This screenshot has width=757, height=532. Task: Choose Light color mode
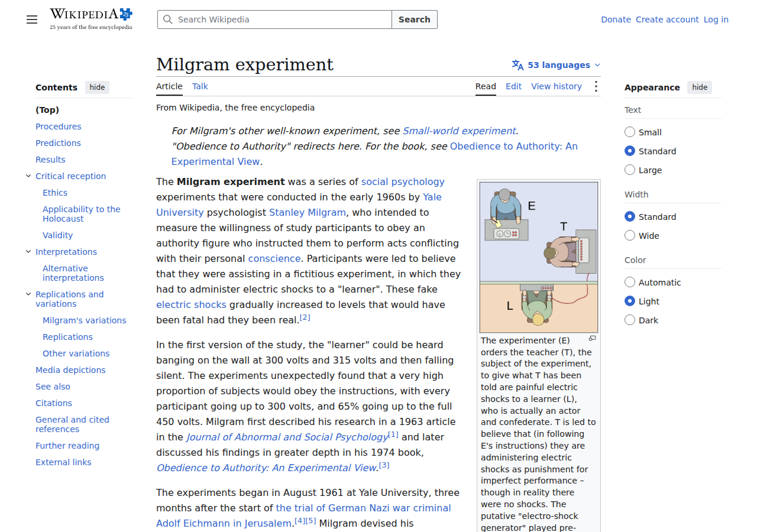coord(630,301)
